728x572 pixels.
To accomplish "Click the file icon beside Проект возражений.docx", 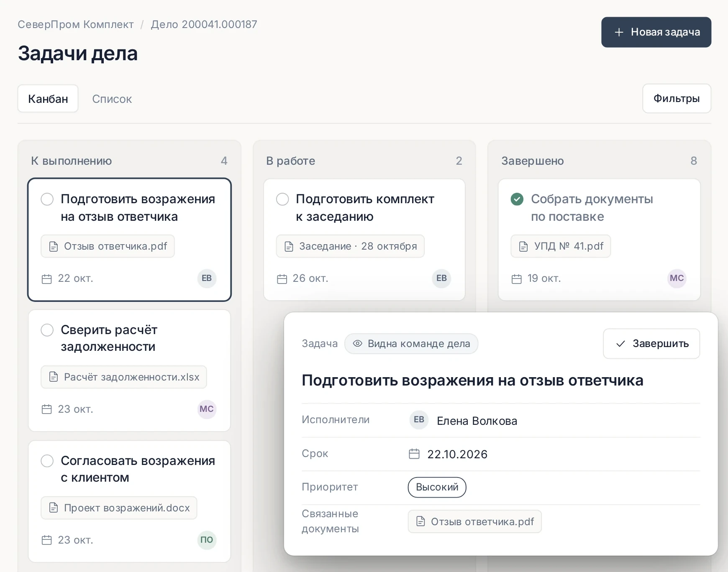I will [x=54, y=508].
